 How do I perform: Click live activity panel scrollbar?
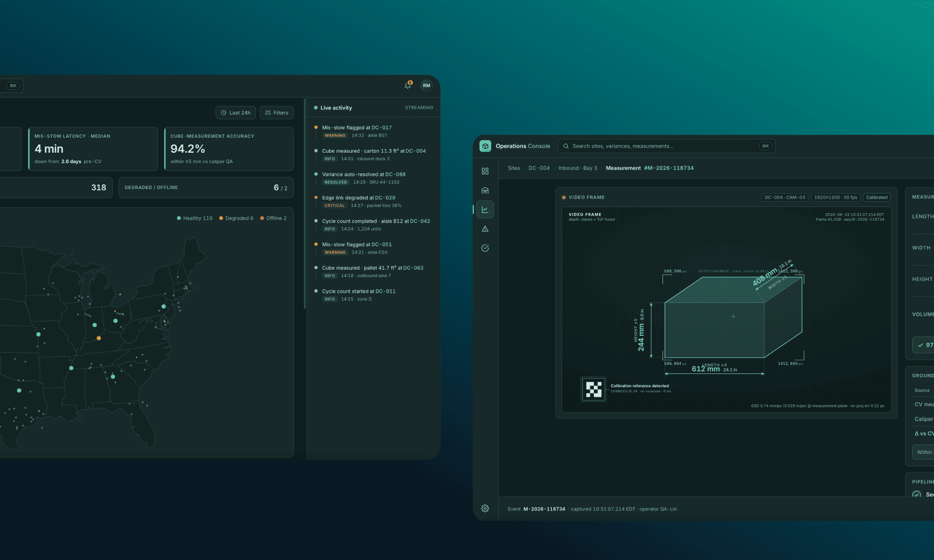(304, 203)
